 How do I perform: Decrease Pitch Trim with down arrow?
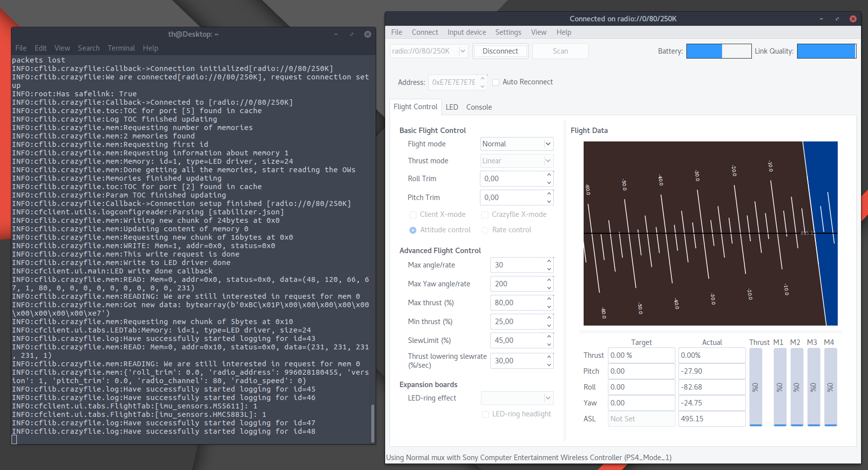pos(549,201)
